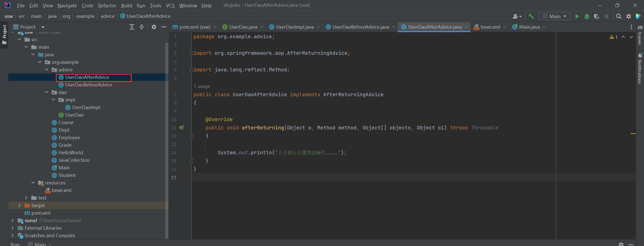644x246 pixels.
Task: Collapse the dao package
Action: coord(47,92)
